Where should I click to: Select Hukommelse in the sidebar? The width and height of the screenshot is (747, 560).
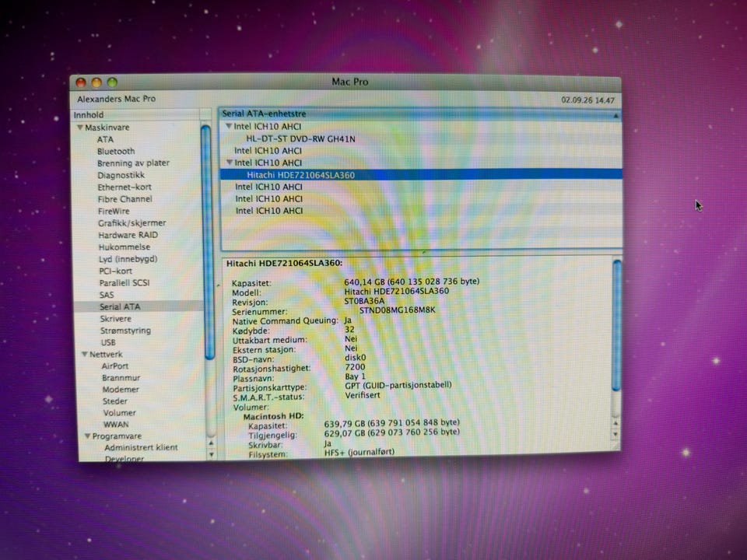point(124,247)
